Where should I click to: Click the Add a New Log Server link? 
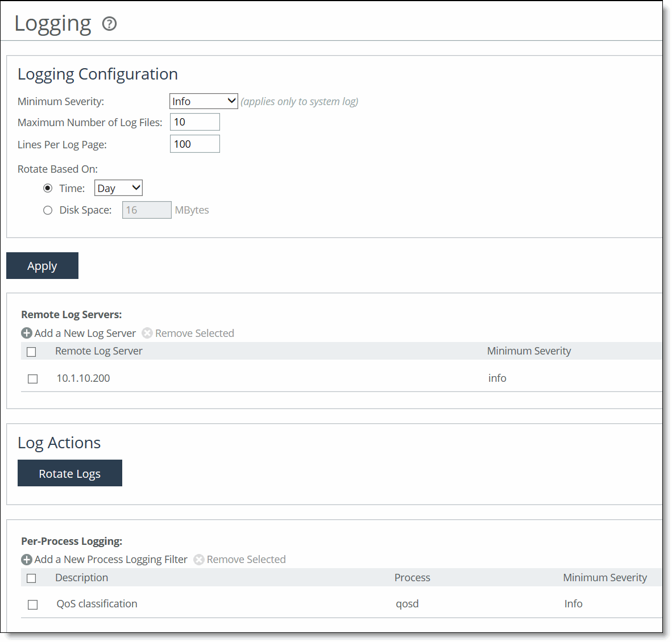pos(84,333)
